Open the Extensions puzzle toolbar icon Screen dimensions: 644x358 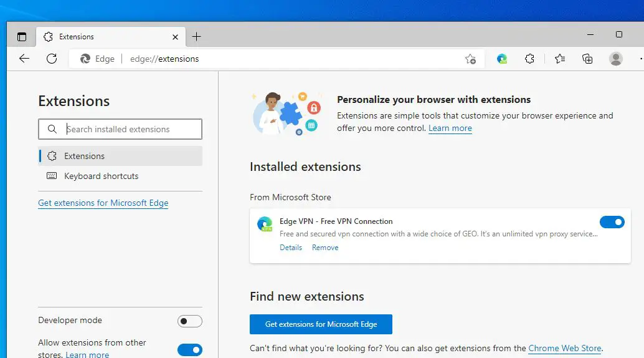click(529, 59)
